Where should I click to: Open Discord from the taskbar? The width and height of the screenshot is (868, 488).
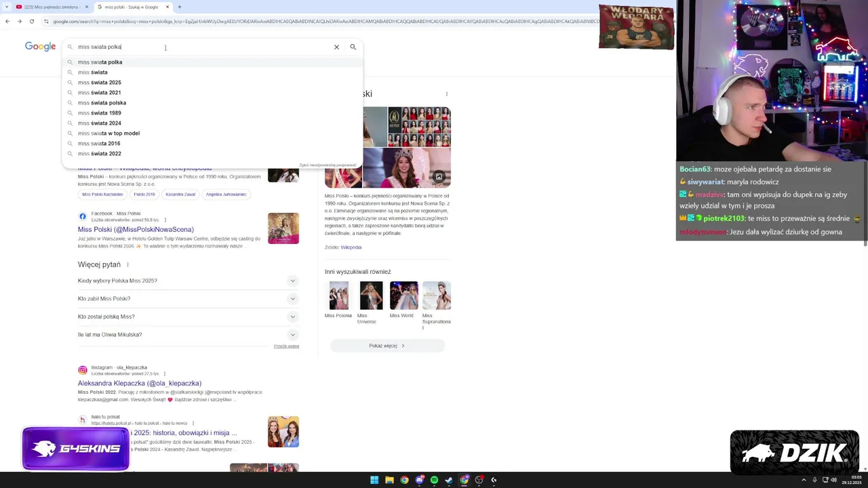419,480
